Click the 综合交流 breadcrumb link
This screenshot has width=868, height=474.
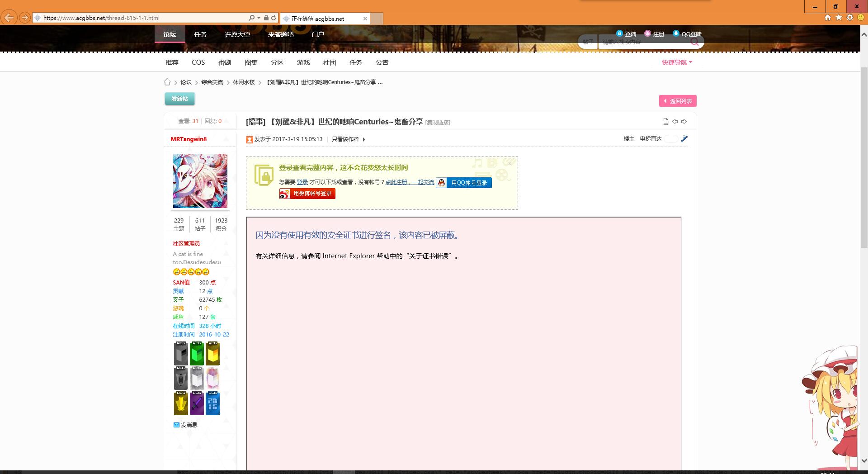212,82
